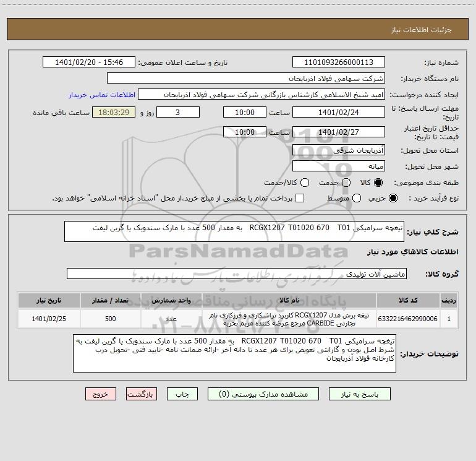Viewport: 476px width, 461px height.
Task: Click the تعداد / مقدار column header
Action: pyautogui.click(x=111, y=300)
